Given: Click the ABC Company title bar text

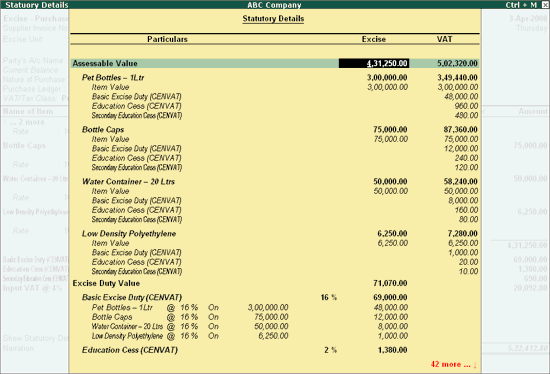Looking at the screenshot, I should point(274,5).
